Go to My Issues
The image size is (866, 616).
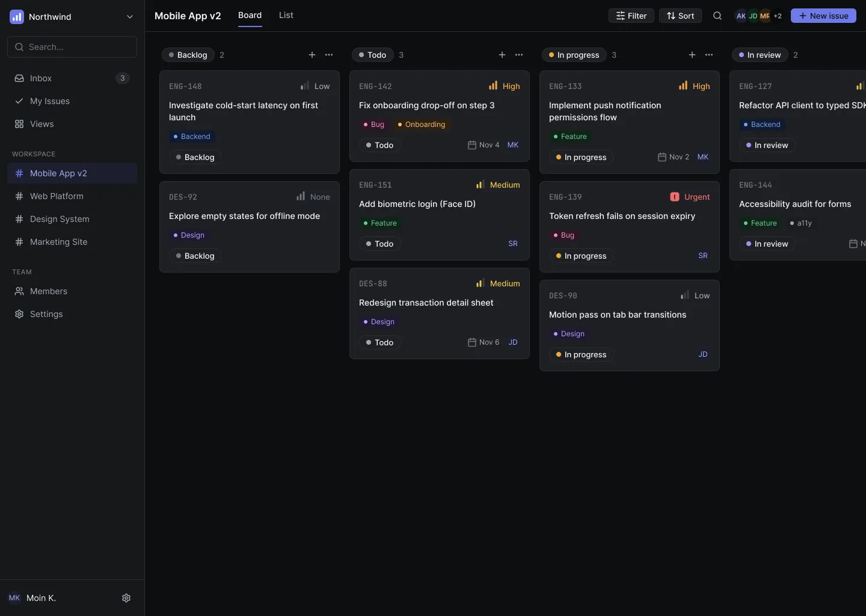tap(72, 101)
